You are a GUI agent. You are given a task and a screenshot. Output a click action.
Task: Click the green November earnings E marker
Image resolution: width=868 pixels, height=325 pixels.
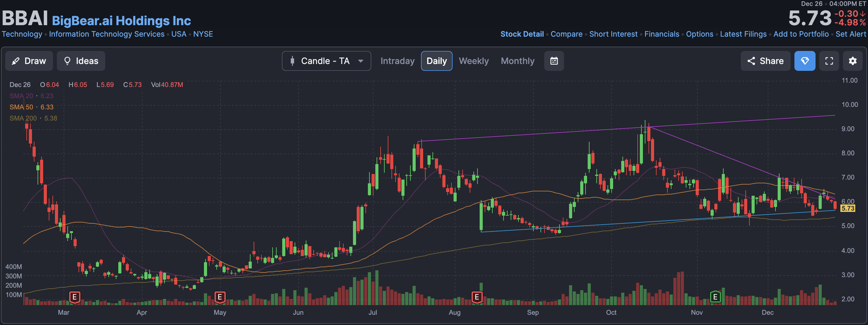click(x=715, y=297)
